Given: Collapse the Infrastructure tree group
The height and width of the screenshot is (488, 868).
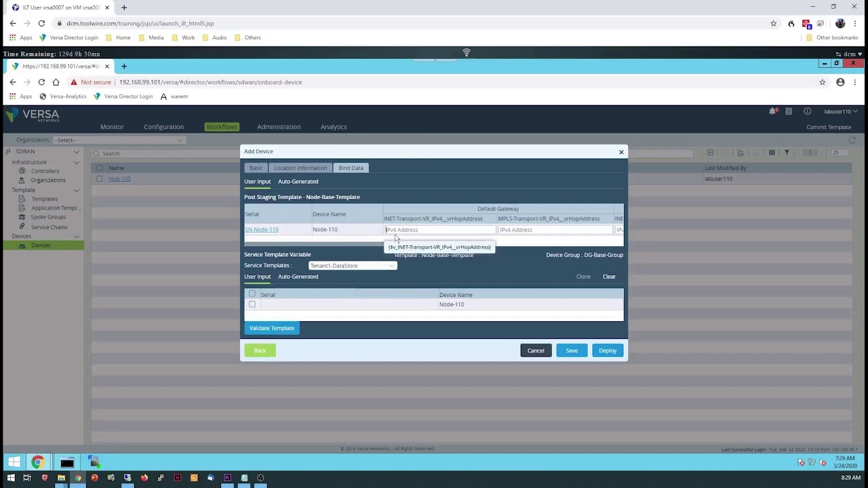Looking at the screenshot, I should 77,162.
